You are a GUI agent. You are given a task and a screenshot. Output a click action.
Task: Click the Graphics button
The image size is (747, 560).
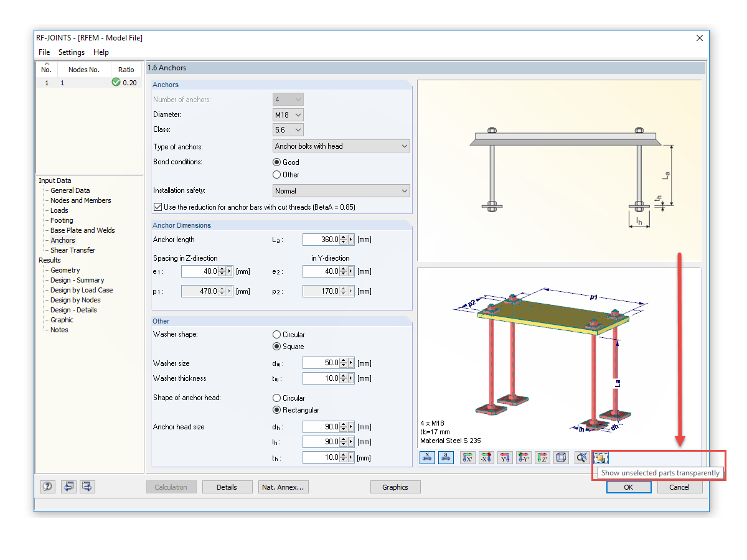point(395,487)
